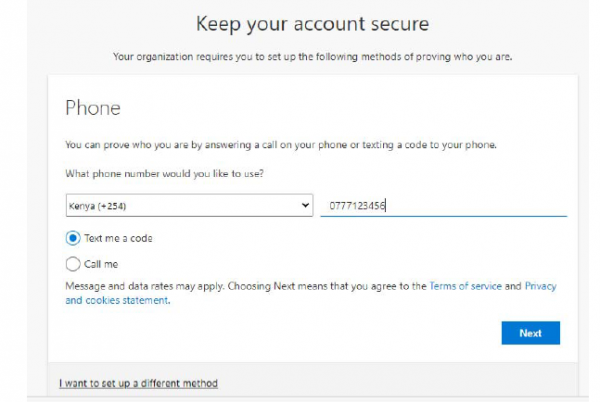Click the country dropdown chevron arrow
Screen dimensions: 600x402
coord(305,206)
